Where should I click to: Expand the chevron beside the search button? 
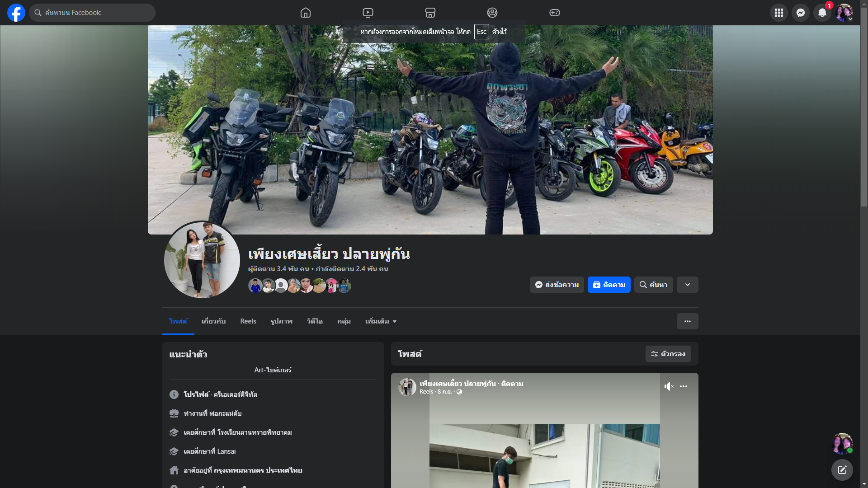point(687,285)
